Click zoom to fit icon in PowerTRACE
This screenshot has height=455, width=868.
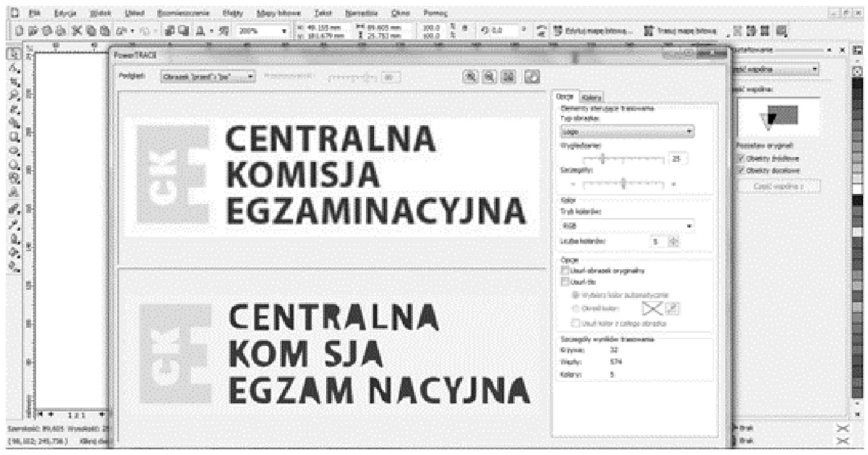(508, 75)
